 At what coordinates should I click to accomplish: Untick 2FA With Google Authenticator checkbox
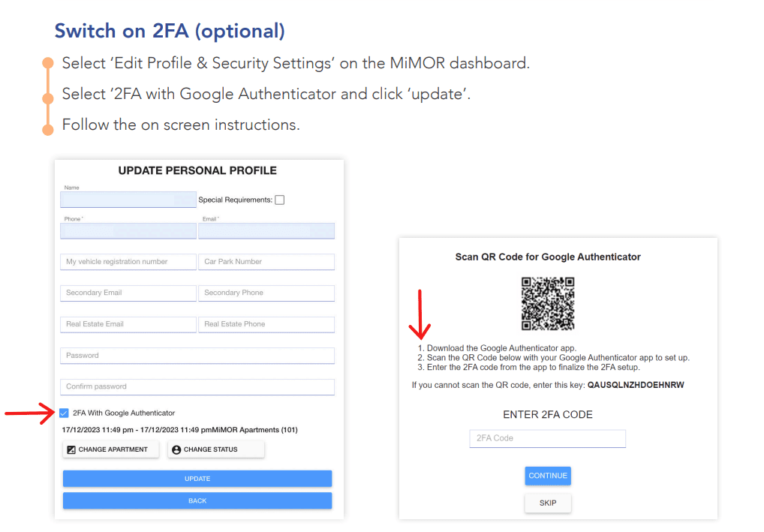[x=64, y=413]
